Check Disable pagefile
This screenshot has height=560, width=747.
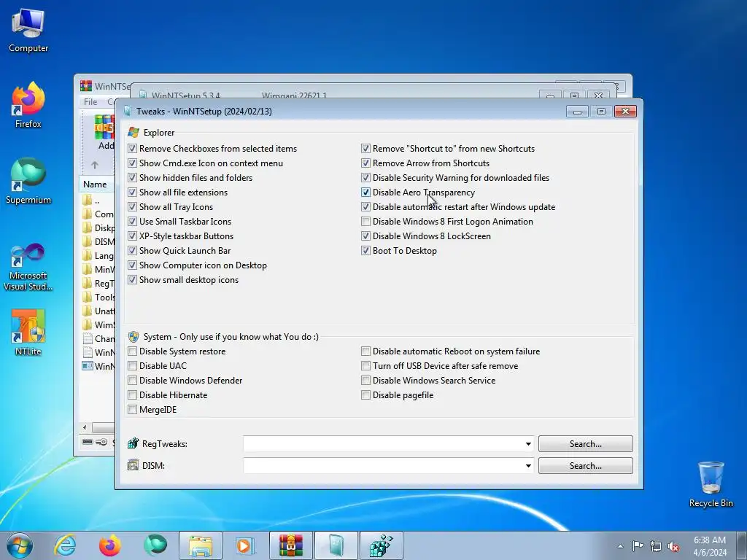coord(366,395)
